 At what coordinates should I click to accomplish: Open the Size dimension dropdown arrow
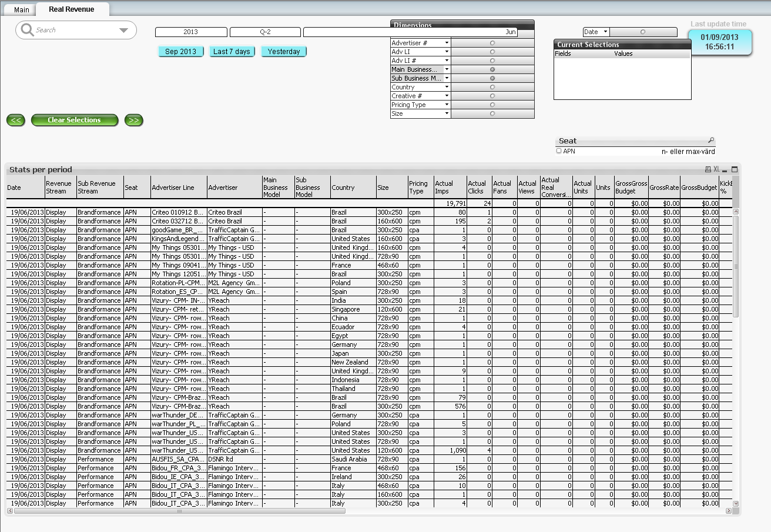click(x=447, y=113)
